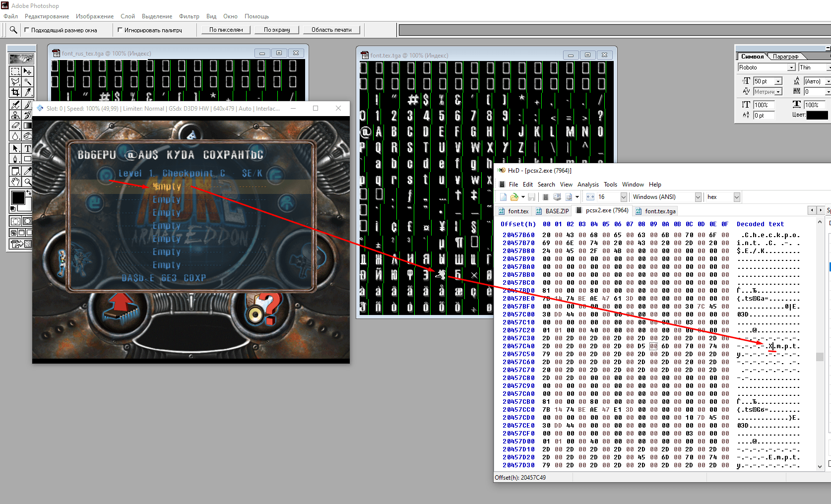
Task: Click HxD vertical scrollbar thumb
Action: (x=820, y=357)
